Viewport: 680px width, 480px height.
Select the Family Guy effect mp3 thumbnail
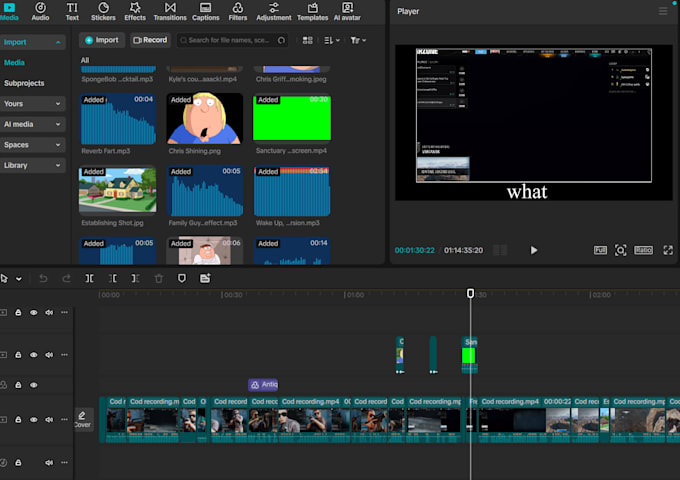pos(205,190)
